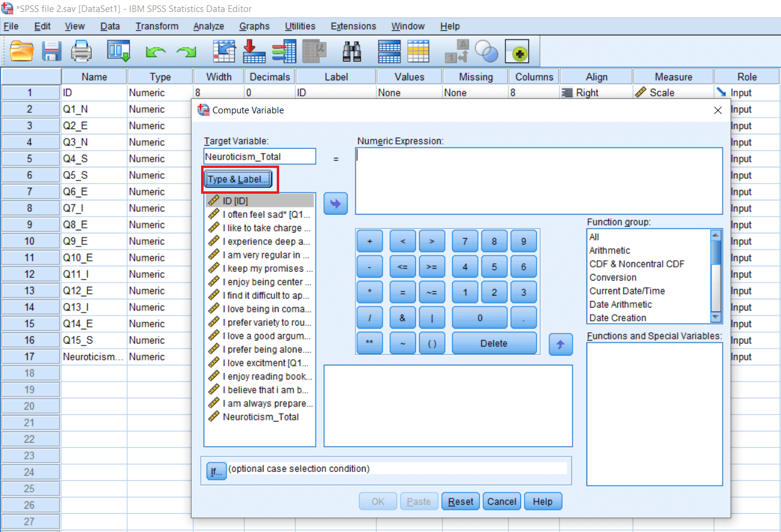Viewport: 781px width, 532px height.
Task: Select 'I often feel sad*' variable
Action: pos(259,215)
